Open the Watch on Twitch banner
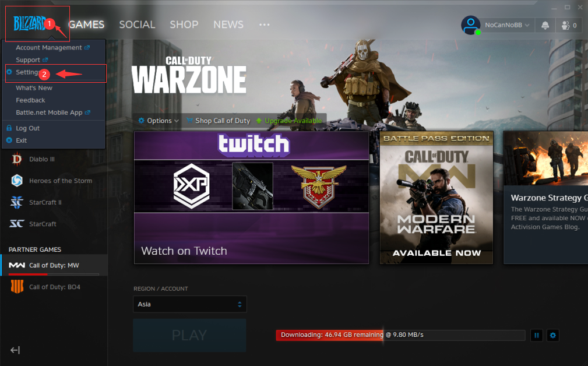This screenshot has width=588, height=366. 251,197
